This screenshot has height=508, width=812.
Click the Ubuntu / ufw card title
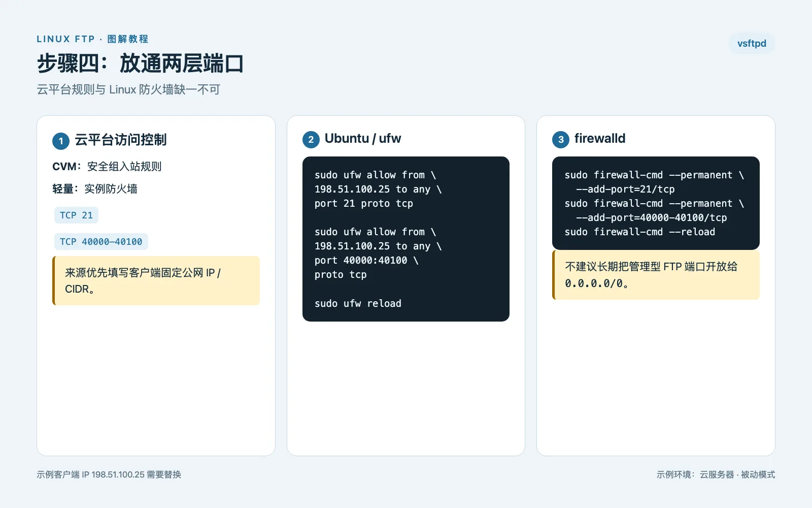pyautogui.click(x=363, y=139)
